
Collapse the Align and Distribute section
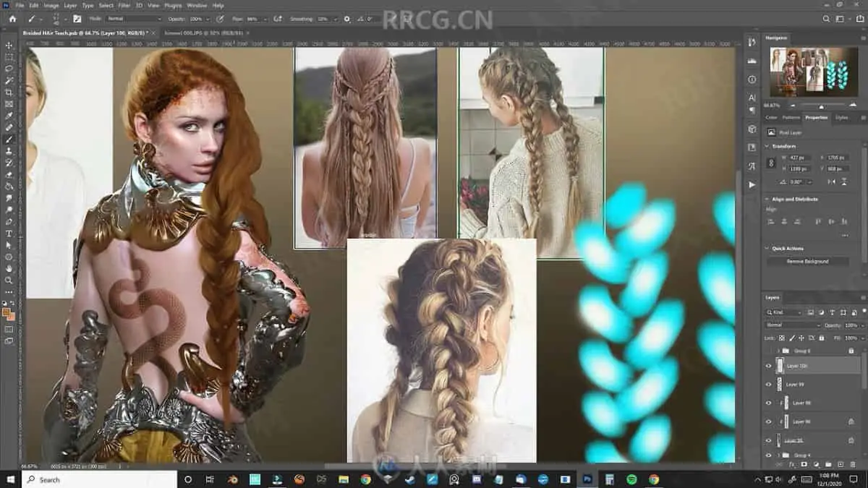tap(767, 199)
